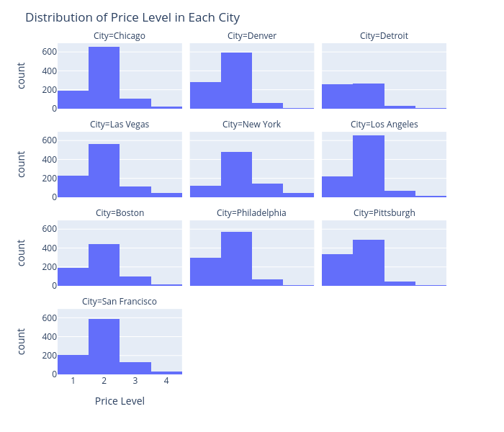Screen dimensions: 504x432
Task: Click the Price Level x-axis title
Action: point(120,401)
